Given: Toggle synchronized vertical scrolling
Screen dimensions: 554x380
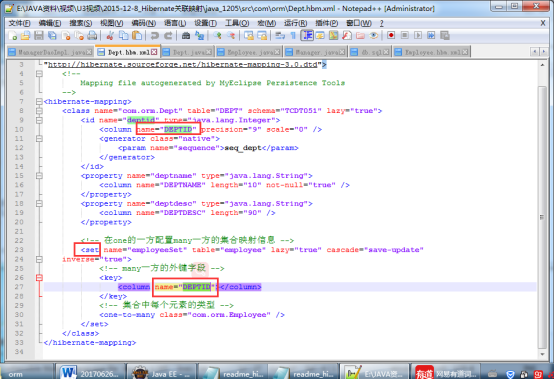Looking at the screenshot, I should [x=249, y=35].
